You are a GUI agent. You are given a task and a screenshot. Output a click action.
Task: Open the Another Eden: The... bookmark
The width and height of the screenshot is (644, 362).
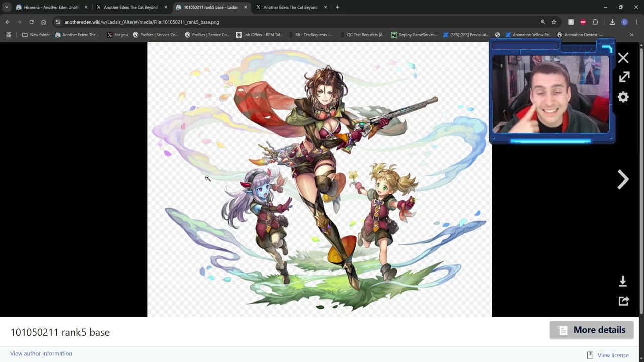point(76,35)
